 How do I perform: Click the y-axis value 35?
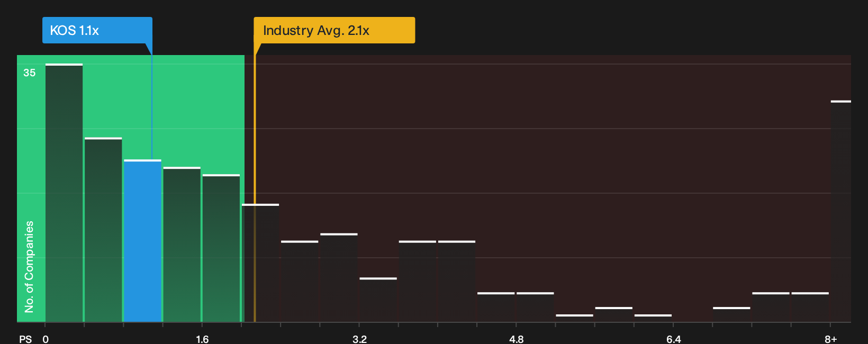pyautogui.click(x=29, y=73)
